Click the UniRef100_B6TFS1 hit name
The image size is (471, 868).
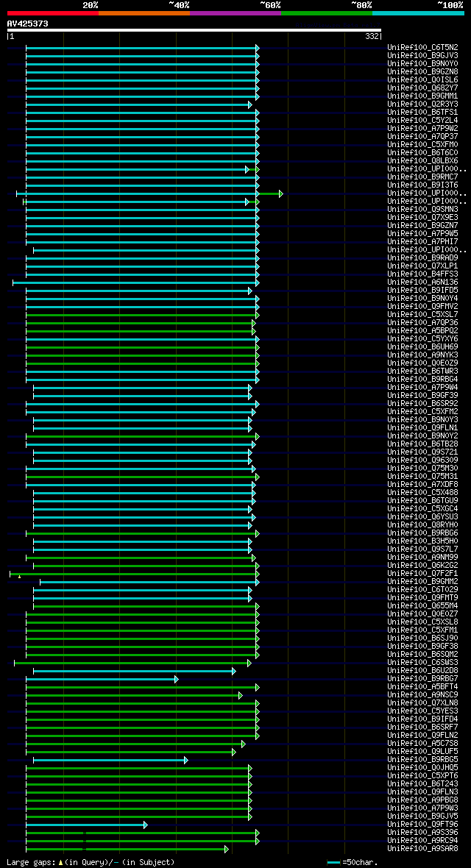pos(422,113)
